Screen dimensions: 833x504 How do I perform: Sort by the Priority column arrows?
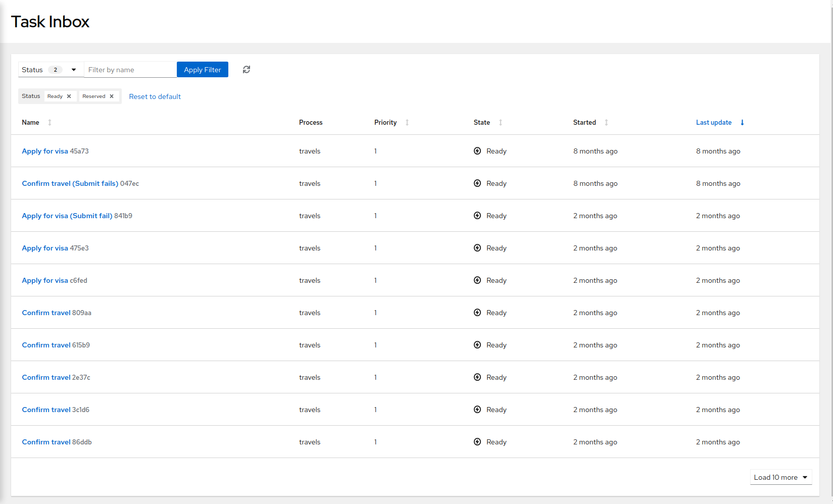coord(407,122)
